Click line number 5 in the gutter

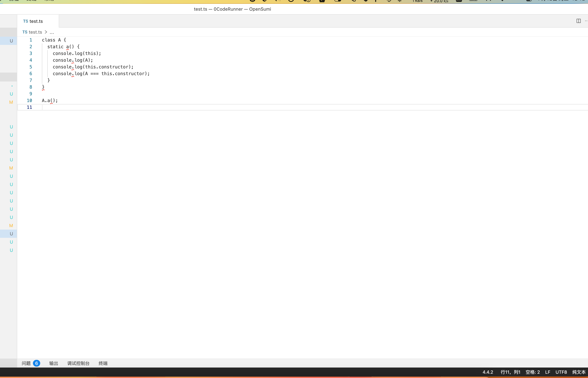click(31, 67)
